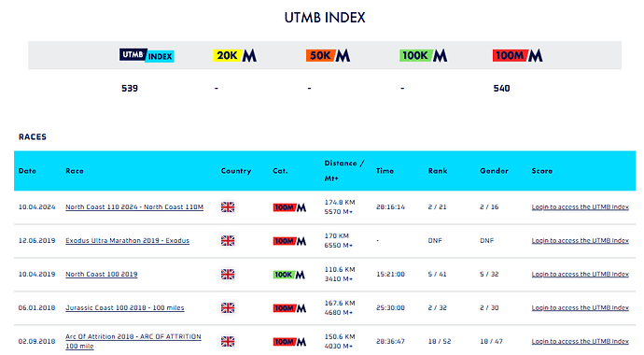Viewport: 644px width, 355px height.
Task: Click the overall index value 539
Action: tap(130, 89)
